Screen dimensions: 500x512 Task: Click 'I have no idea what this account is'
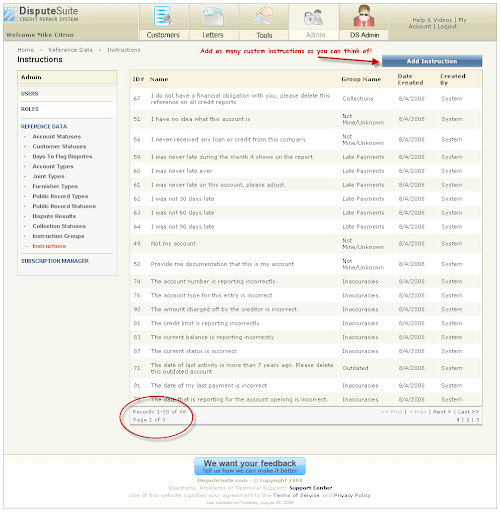click(200, 119)
